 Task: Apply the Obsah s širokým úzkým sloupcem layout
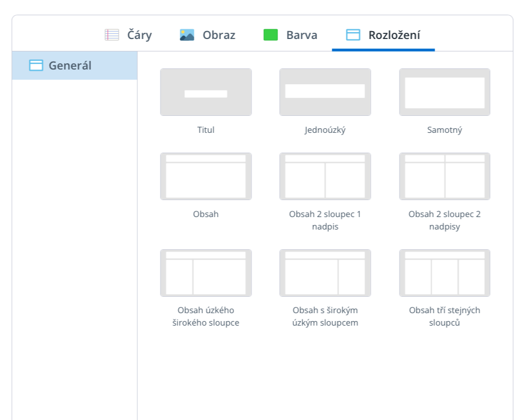pos(325,273)
